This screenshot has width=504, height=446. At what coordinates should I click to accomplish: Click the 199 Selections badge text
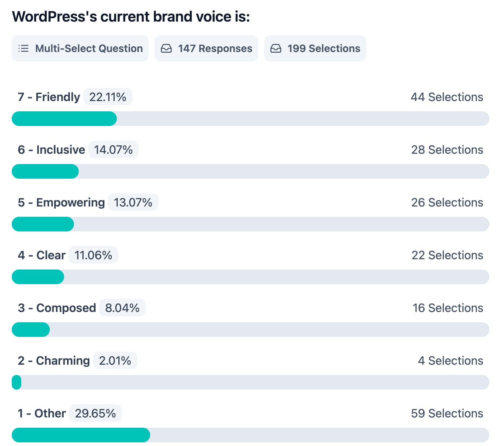point(324,48)
